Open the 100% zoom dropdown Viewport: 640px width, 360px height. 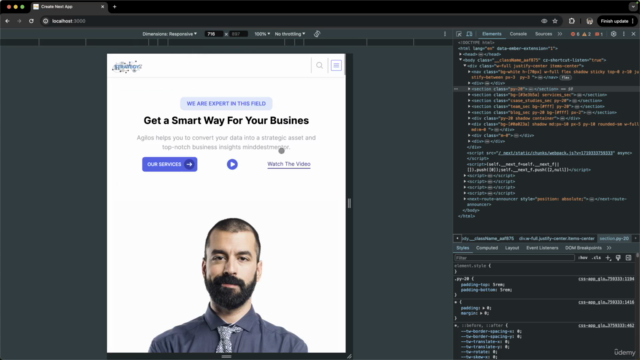pos(262,34)
